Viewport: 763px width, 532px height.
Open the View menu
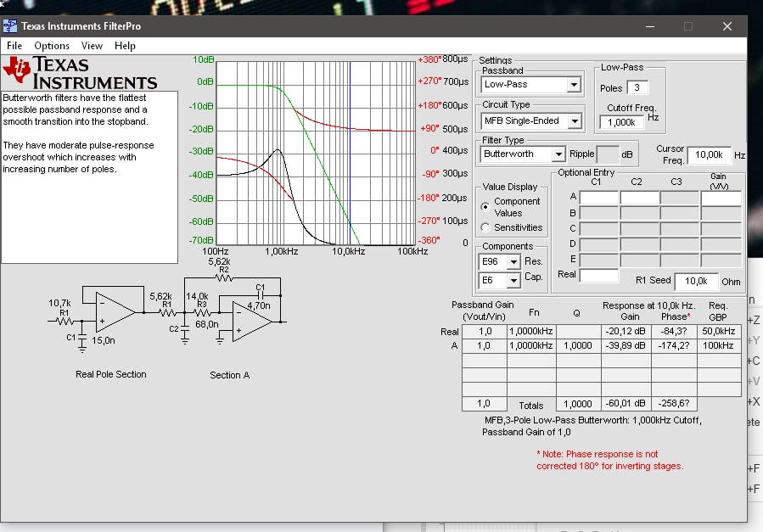pos(92,46)
